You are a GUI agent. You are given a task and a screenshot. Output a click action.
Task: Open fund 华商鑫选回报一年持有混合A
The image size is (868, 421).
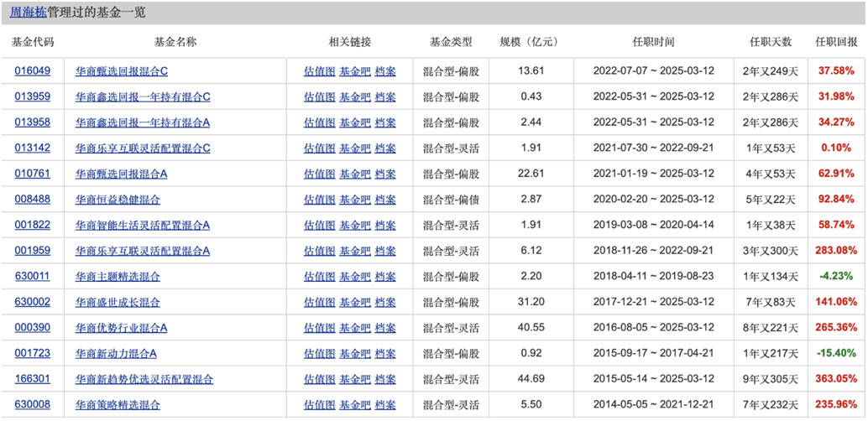pyautogui.click(x=143, y=122)
